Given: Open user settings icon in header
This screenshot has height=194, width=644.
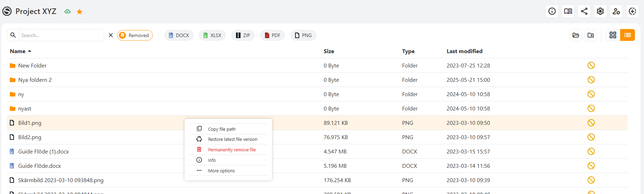Looking at the screenshot, I should [616, 11].
